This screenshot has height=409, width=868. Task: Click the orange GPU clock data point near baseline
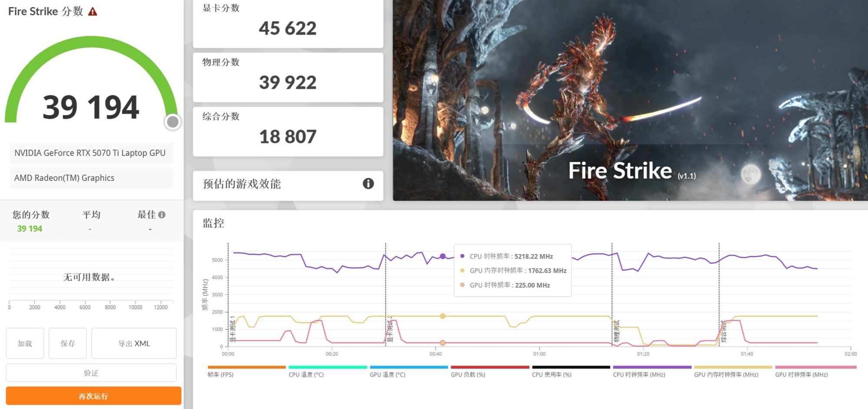tap(442, 343)
